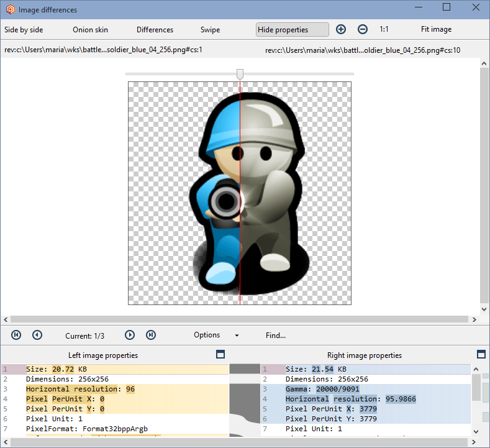The height and width of the screenshot is (448, 490).
Task: Click the Options dropdown arrow
Action: pyautogui.click(x=237, y=336)
